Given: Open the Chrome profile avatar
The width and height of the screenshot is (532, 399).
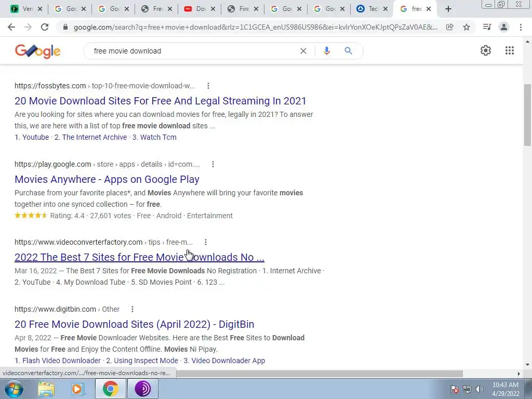Looking at the screenshot, I should coord(504,27).
